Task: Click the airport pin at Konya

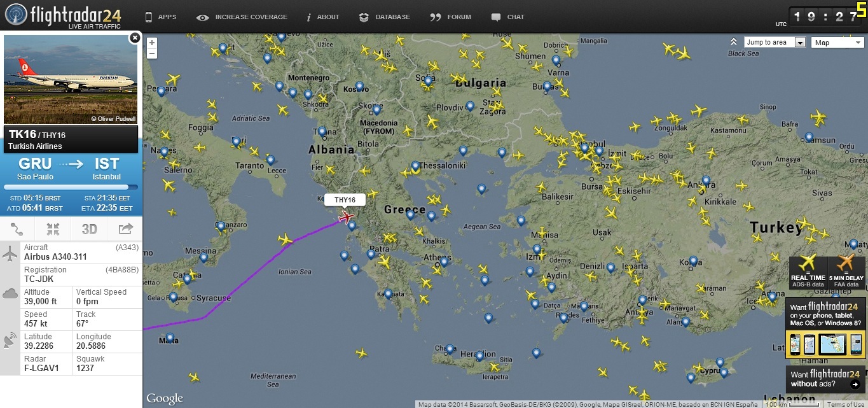Action: pos(693,261)
